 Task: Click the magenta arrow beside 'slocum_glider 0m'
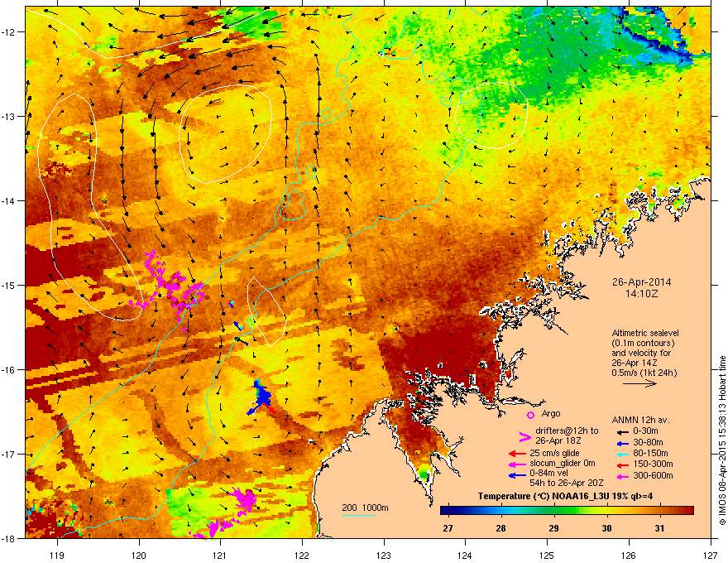tap(517, 464)
